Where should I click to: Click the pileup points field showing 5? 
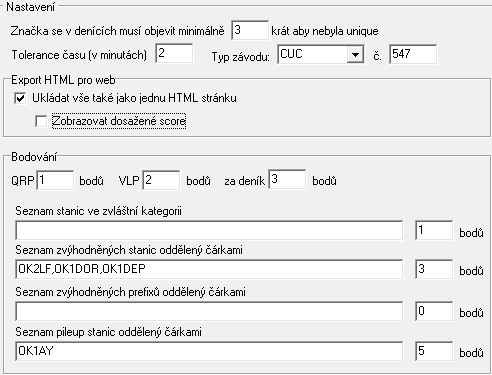click(x=434, y=351)
